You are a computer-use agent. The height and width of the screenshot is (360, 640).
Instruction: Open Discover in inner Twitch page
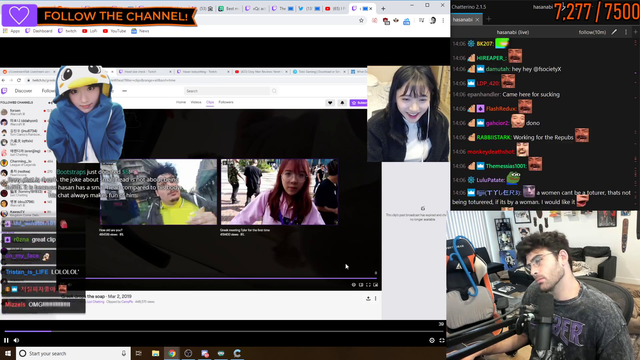[23, 91]
